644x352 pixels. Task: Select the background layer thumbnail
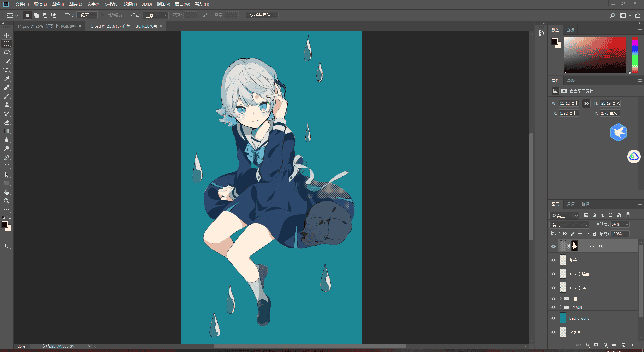click(x=563, y=318)
